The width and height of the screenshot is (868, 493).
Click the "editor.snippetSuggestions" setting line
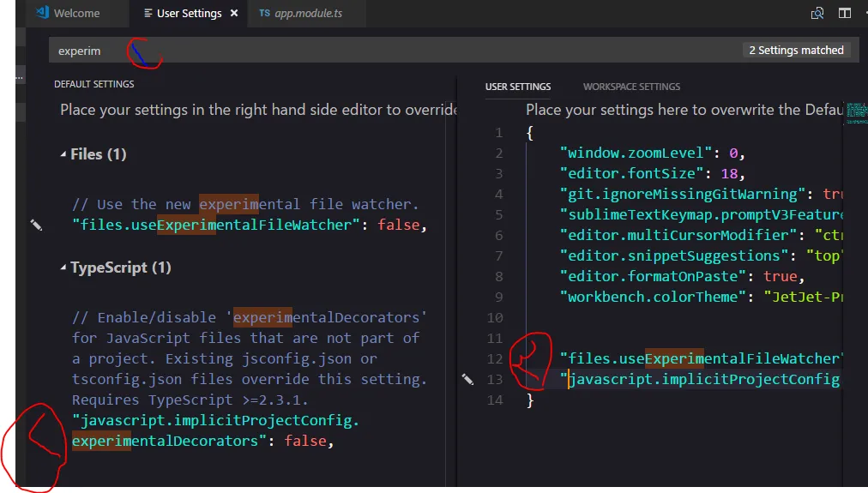click(x=701, y=256)
